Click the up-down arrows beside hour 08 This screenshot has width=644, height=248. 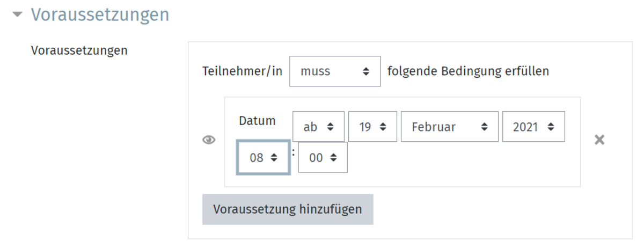coord(274,158)
